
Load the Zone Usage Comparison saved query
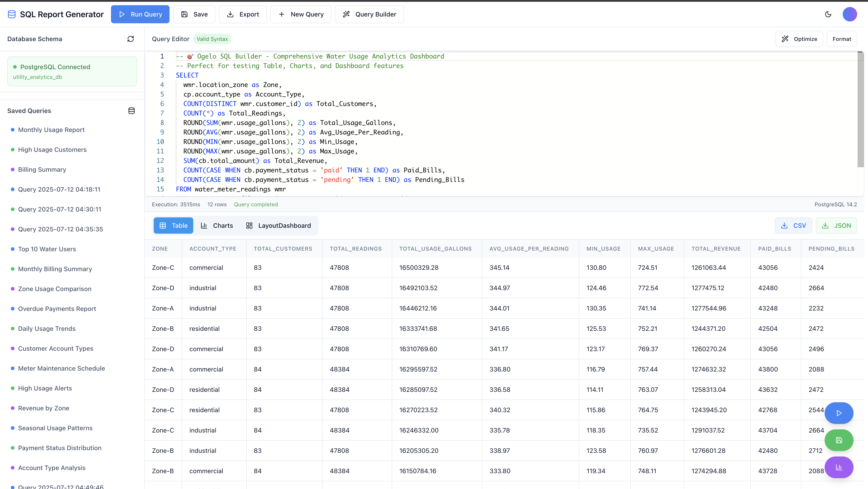coord(54,289)
